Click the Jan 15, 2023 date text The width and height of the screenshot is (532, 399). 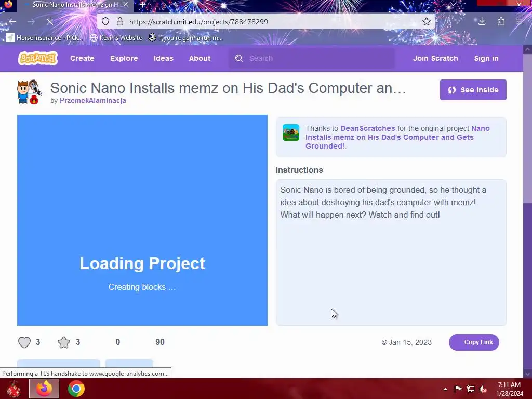coord(410,342)
